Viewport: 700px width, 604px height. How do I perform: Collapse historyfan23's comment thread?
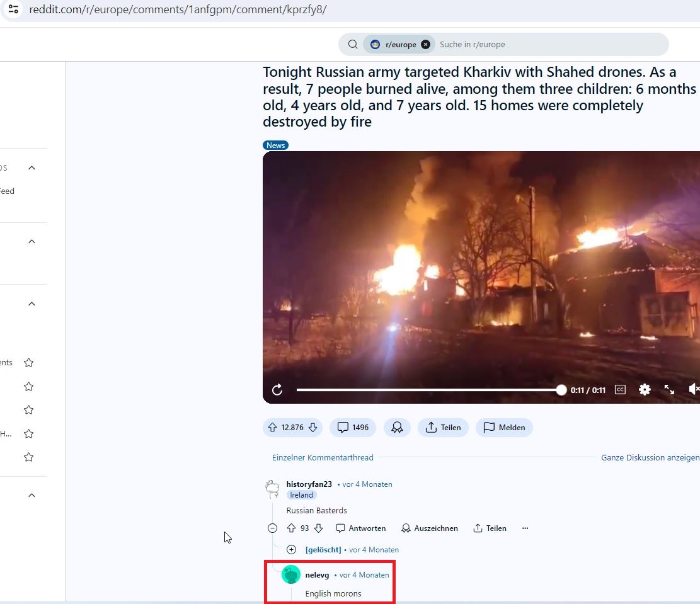click(272, 528)
